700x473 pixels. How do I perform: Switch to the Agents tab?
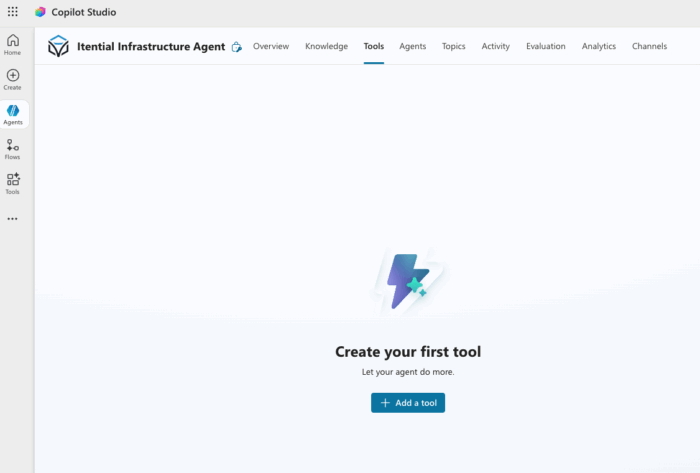click(412, 46)
